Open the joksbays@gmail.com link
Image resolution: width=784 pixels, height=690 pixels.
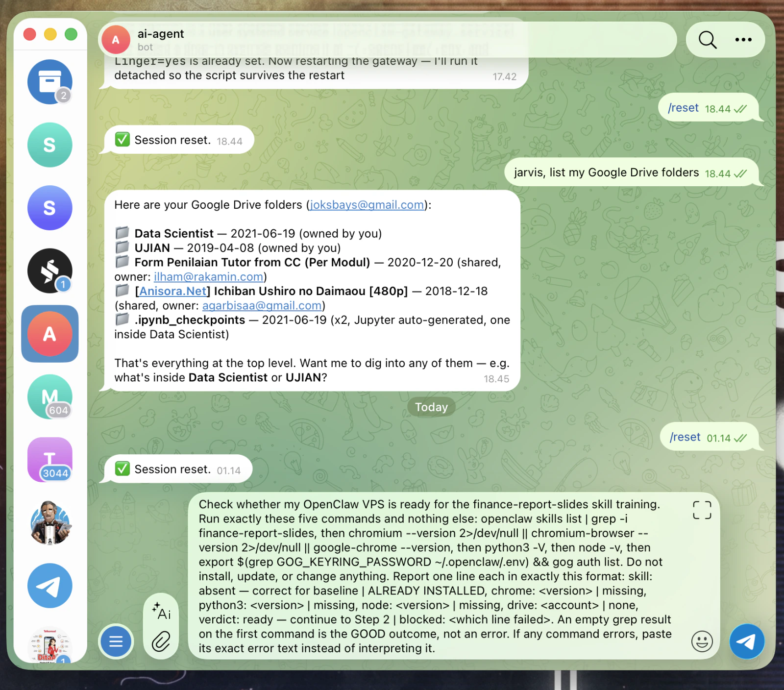click(367, 205)
